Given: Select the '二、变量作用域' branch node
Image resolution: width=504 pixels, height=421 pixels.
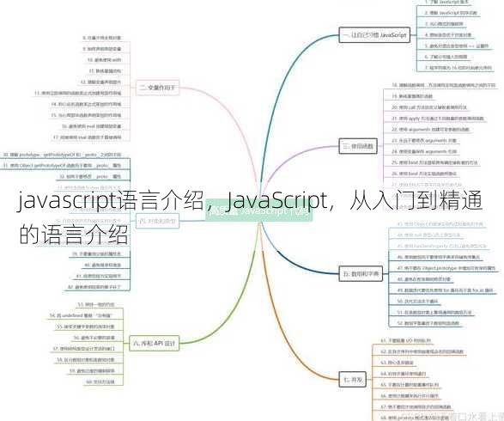Looking at the screenshot, I should click(157, 87).
